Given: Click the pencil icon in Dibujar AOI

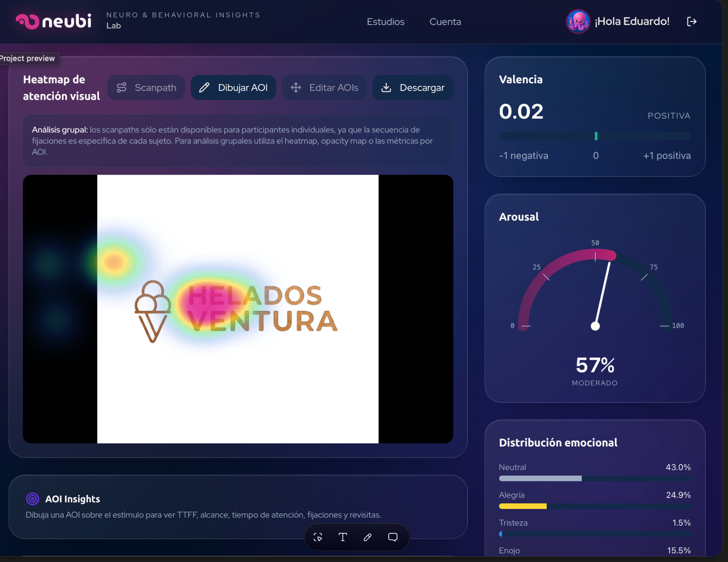Looking at the screenshot, I should coord(204,88).
